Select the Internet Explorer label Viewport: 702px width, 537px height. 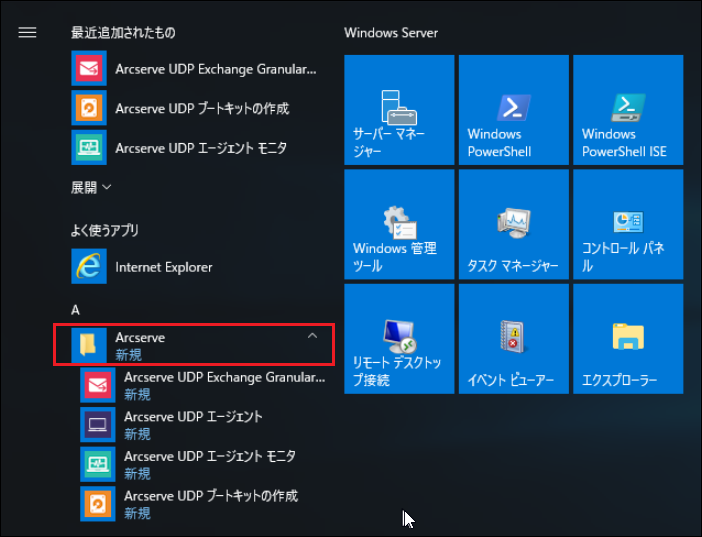click(164, 267)
